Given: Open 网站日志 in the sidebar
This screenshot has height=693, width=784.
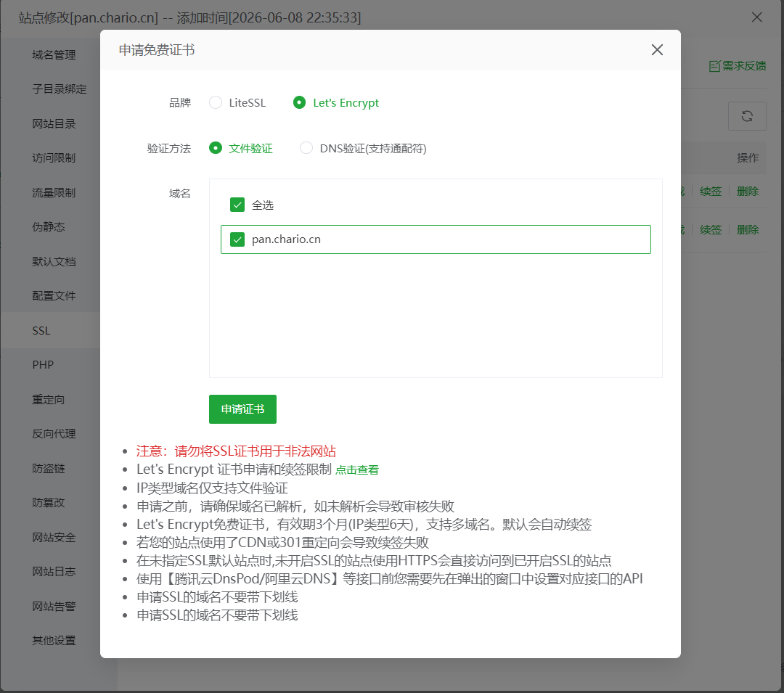Looking at the screenshot, I should click(54, 572).
